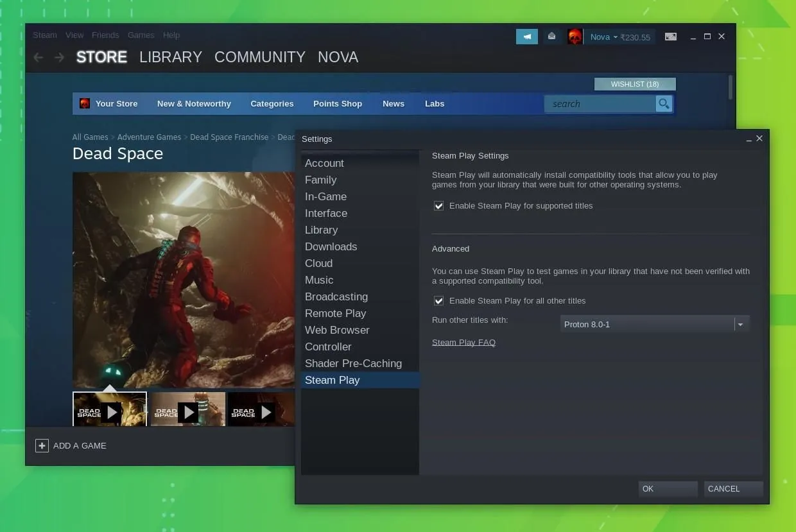Click the plus icon next to ADD A GAME
The image size is (796, 532).
(x=42, y=445)
